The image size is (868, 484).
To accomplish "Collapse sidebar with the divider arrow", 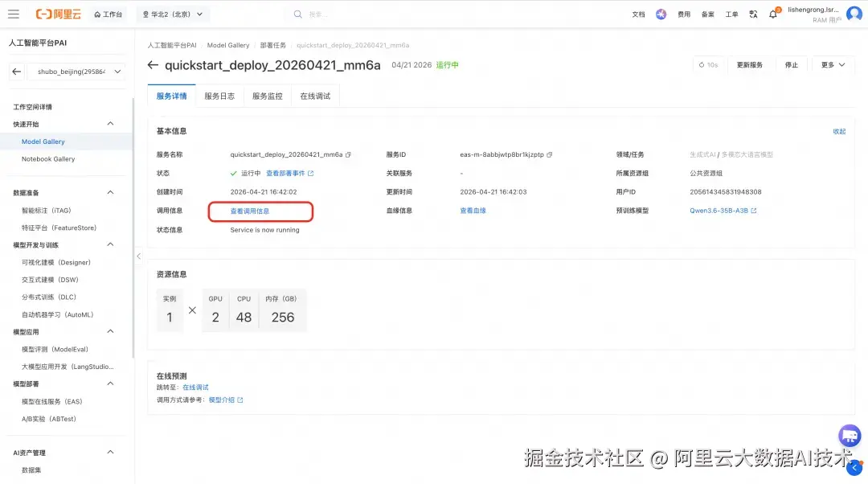I will coord(138,256).
